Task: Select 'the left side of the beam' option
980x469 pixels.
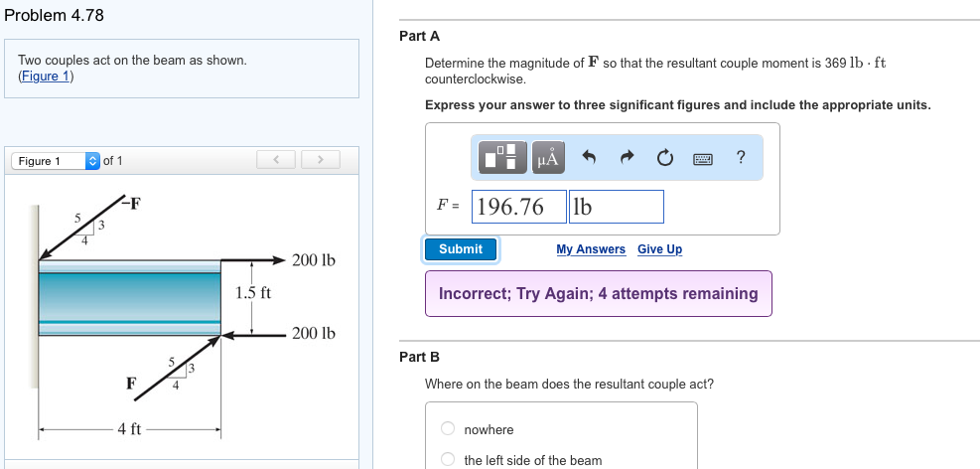Action: [448, 459]
